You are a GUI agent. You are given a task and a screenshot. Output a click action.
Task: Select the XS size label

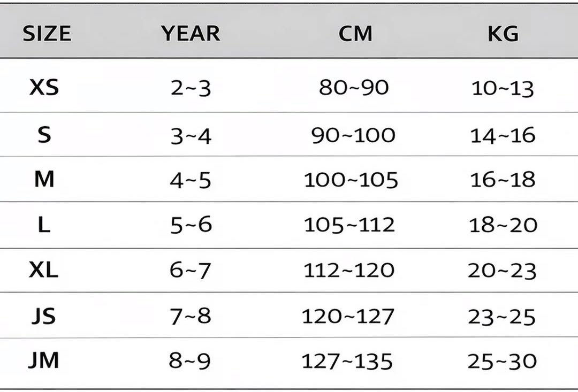click(44, 88)
